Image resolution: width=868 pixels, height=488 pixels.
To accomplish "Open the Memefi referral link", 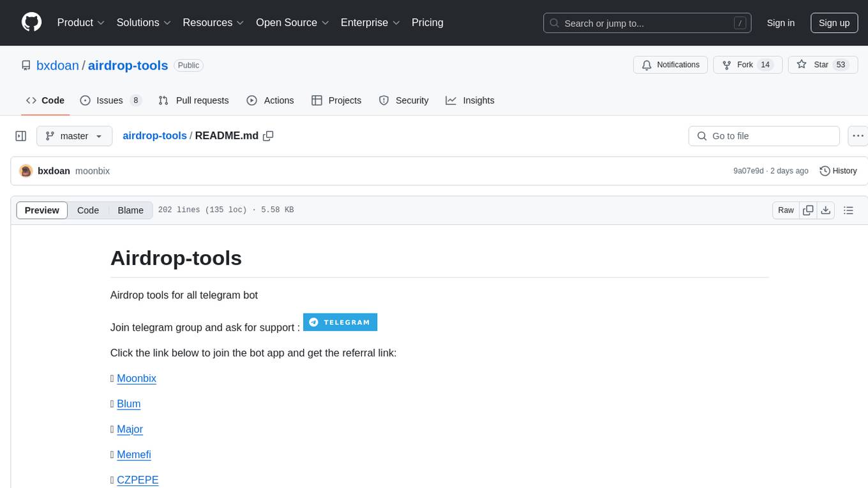I will 134,454.
